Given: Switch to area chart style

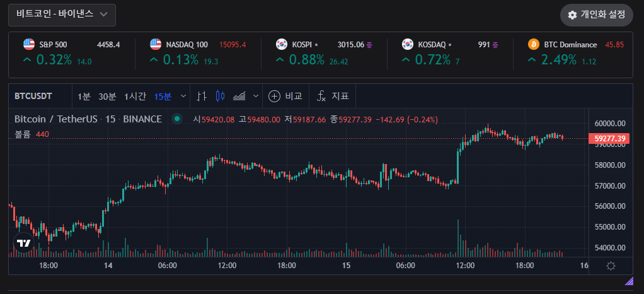Looking at the screenshot, I should 239,97.
